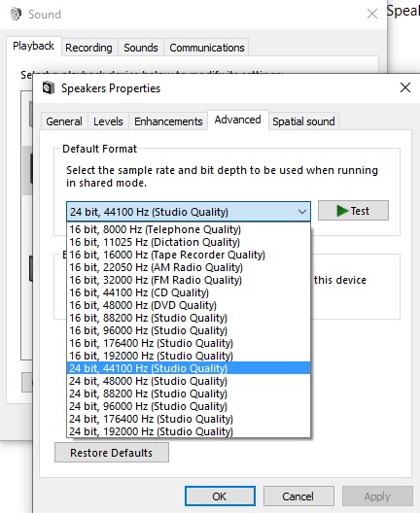Open the Levels tab
Image resolution: width=420 pixels, height=513 pixels.
point(108,121)
